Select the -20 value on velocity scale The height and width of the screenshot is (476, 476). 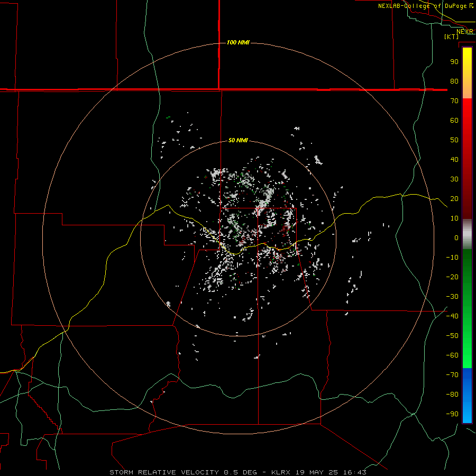coord(452,277)
